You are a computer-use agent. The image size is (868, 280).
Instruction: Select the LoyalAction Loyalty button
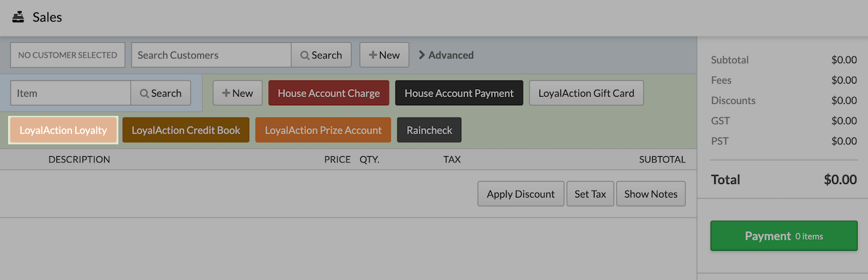63,130
